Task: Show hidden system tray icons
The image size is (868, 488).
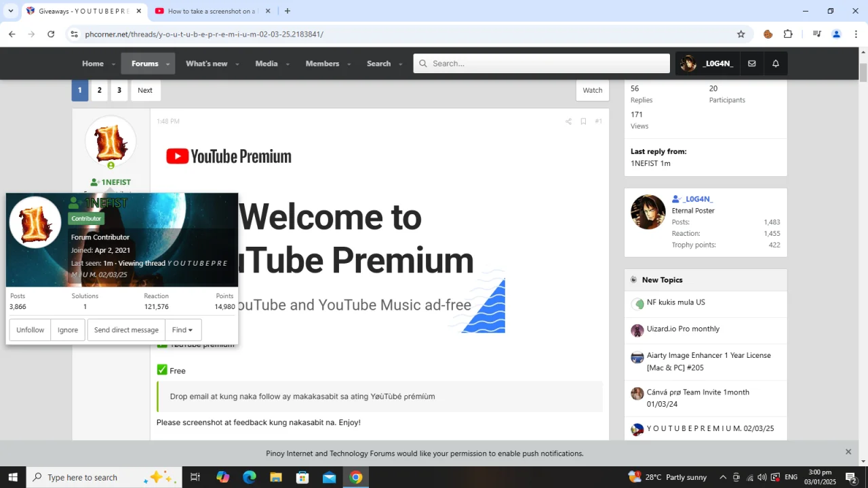Action: (723, 477)
